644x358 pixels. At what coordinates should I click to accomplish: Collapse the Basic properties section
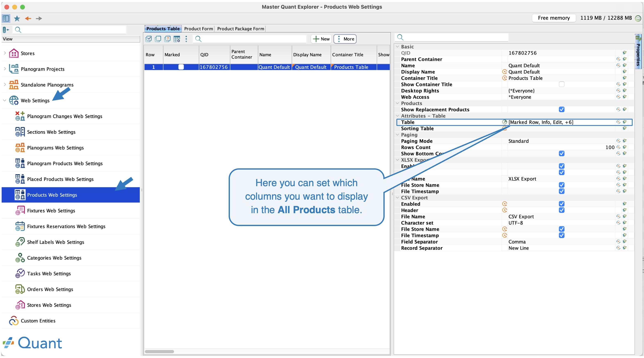397,47
